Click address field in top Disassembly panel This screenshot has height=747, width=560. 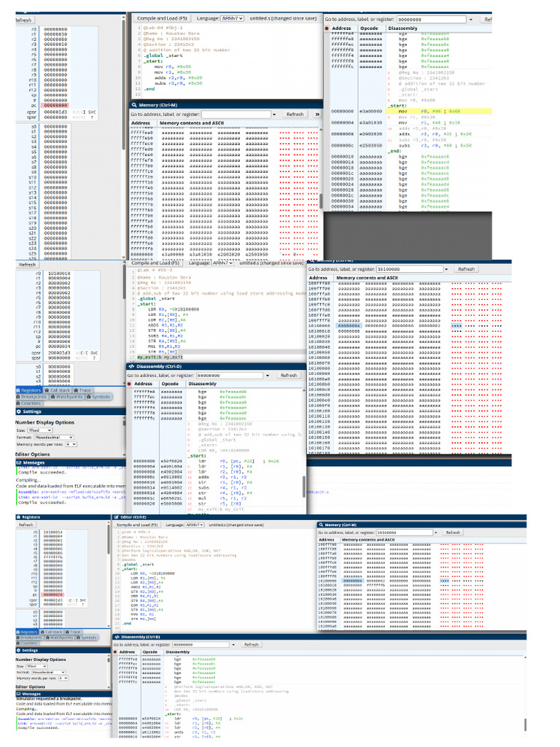click(x=432, y=20)
